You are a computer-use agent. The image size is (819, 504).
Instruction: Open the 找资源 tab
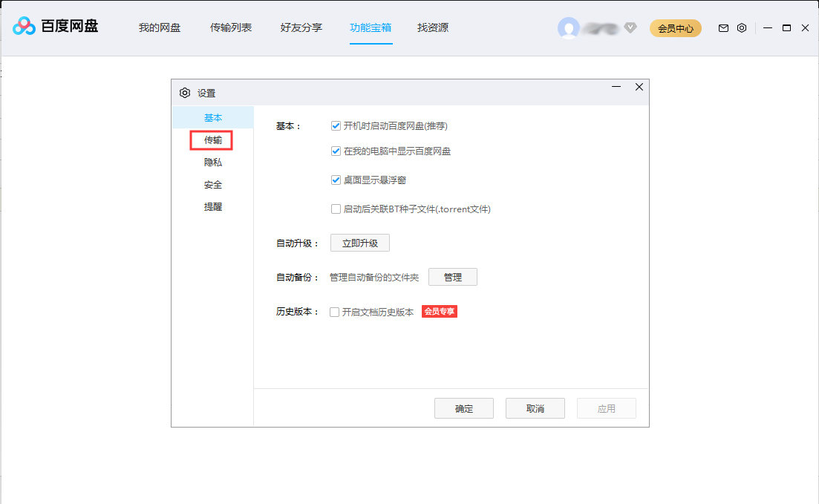click(432, 27)
